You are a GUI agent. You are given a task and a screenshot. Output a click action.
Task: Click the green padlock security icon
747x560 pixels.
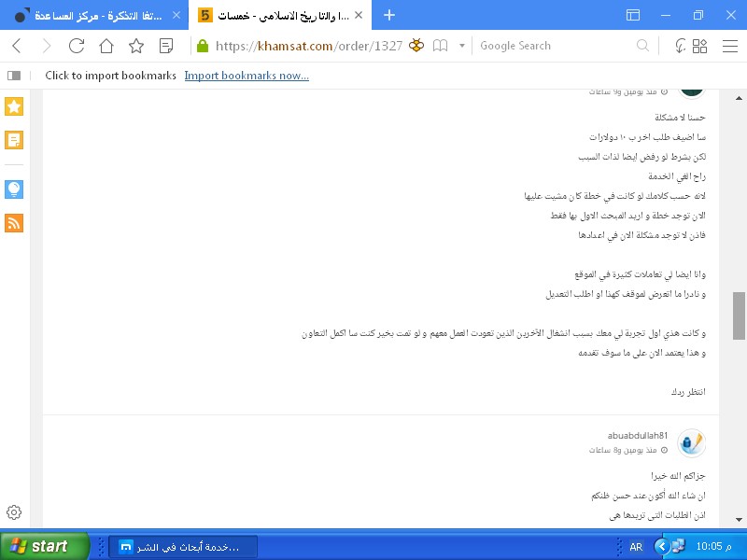point(203,46)
